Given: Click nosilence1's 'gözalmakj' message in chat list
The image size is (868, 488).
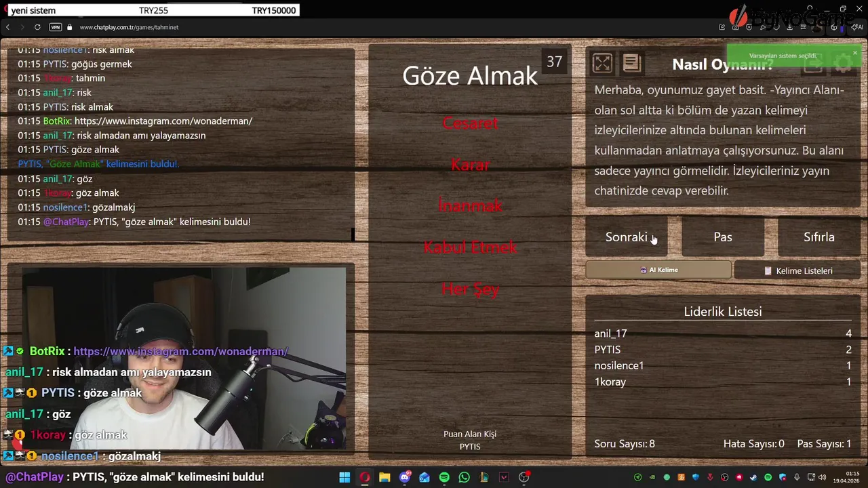Looking at the screenshot, I should point(113,207).
